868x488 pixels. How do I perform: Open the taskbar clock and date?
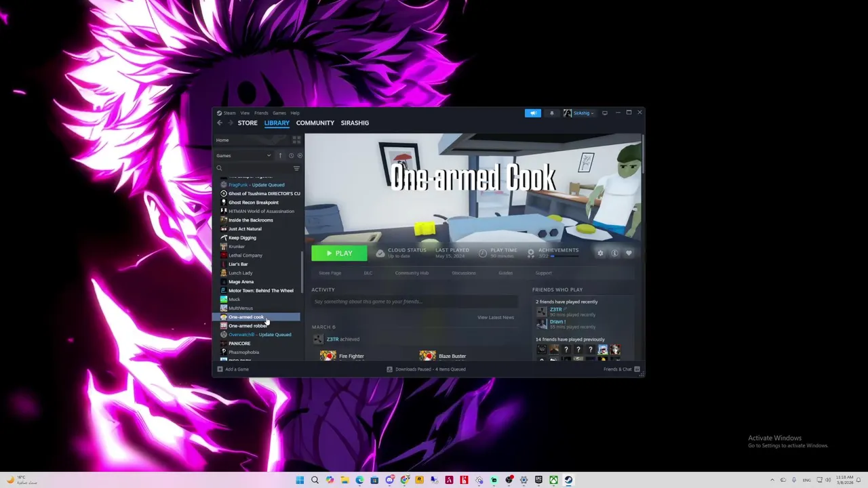click(x=845, y=480)
